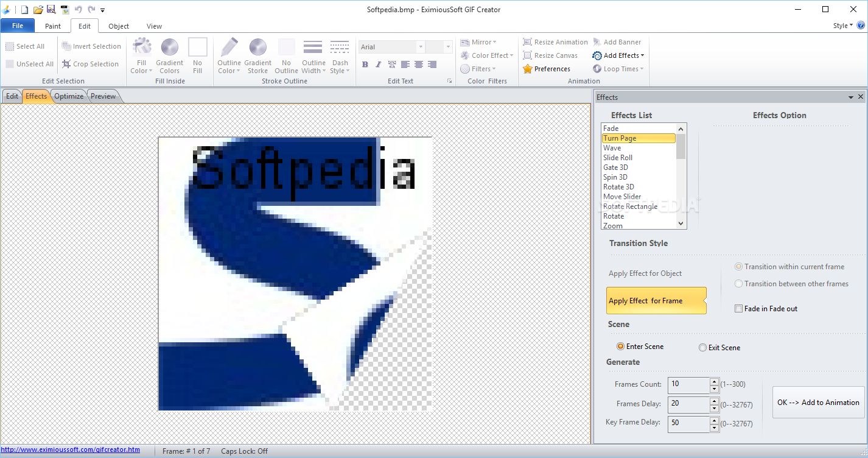Screen dimensions: 868x458
Task: Open the Edit Text dialog launcher
Action: tap(449, 81)
